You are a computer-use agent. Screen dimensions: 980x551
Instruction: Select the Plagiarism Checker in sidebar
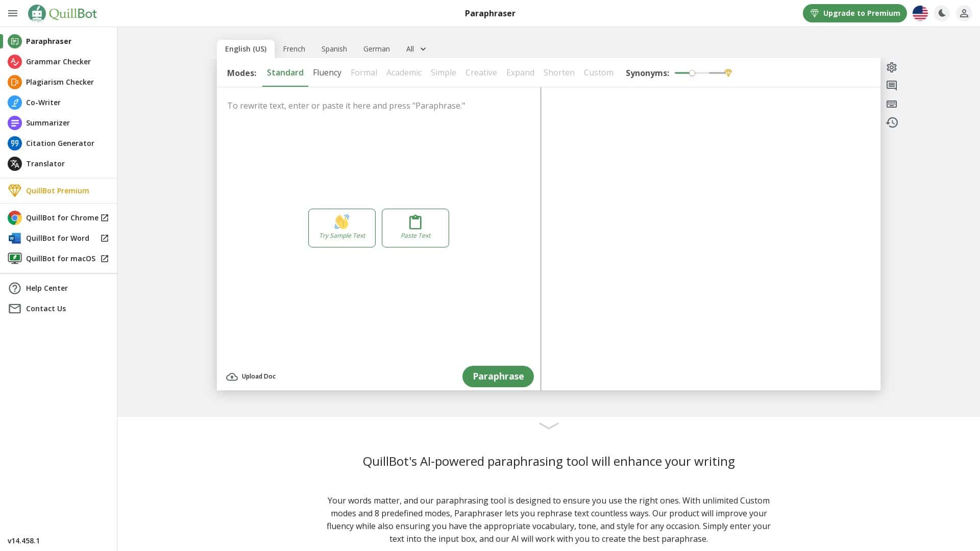point(60,82)
